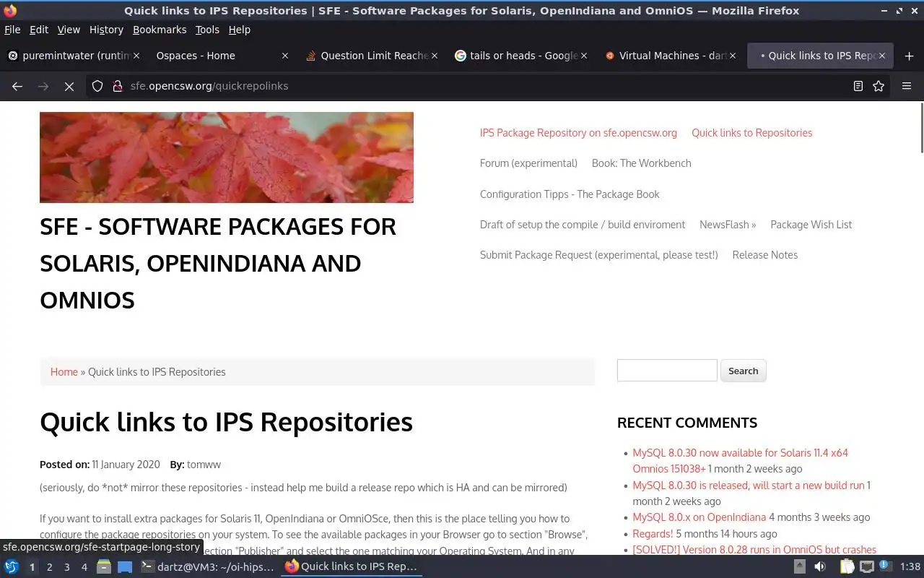Switch to virtual desktop 3
Viewport: 924px width, 578px height.
pos(66,567)
